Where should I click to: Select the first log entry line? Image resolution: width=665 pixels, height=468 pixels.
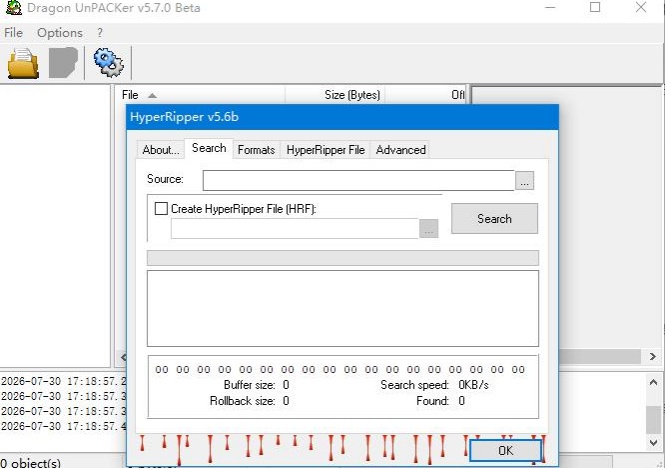[x=64, y=381]
